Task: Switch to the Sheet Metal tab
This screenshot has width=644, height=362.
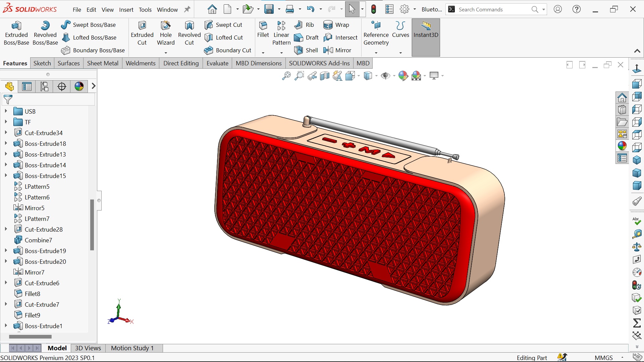Action: click(x=103, y=63)
